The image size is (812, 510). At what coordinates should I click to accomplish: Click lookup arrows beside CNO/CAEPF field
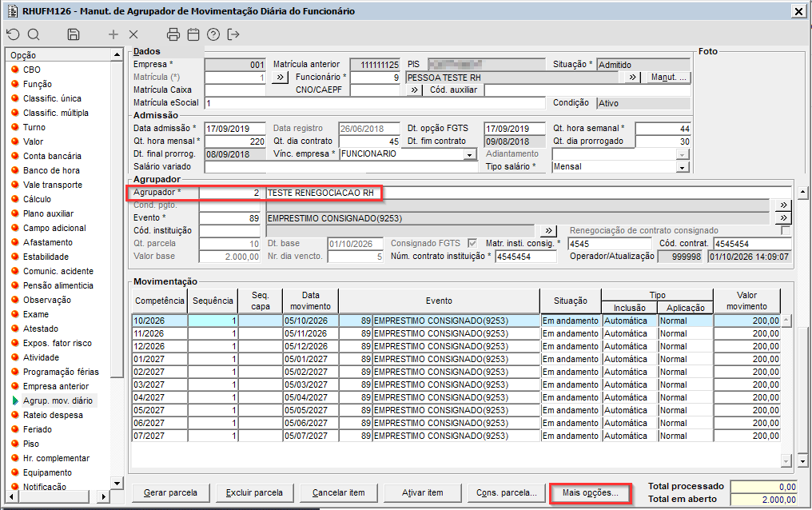click(x=414, y=90)
